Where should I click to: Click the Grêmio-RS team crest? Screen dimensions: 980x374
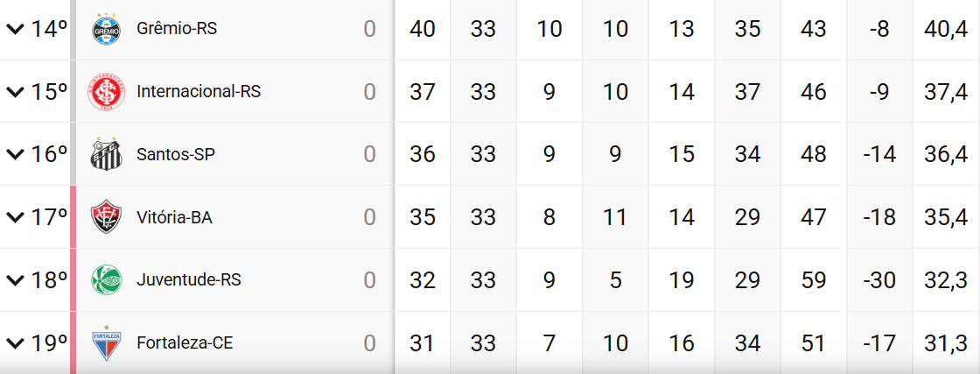[108, 29]
